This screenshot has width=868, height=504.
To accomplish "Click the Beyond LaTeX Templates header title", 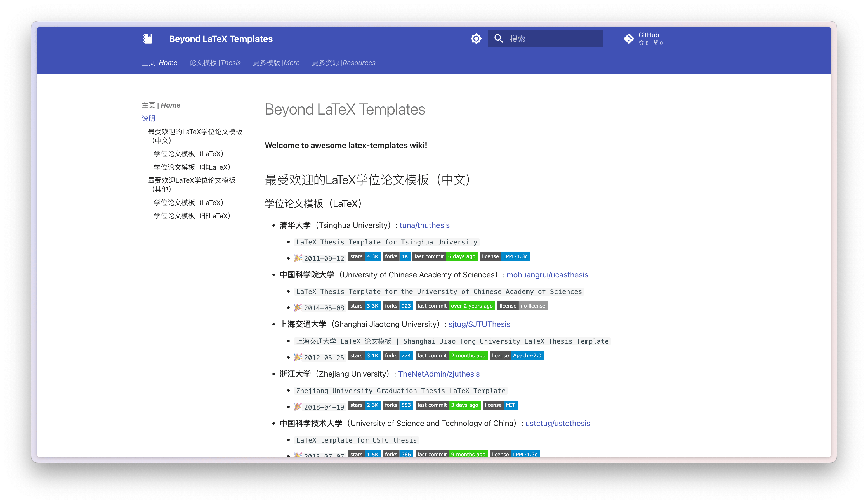I will pos(221,39).
